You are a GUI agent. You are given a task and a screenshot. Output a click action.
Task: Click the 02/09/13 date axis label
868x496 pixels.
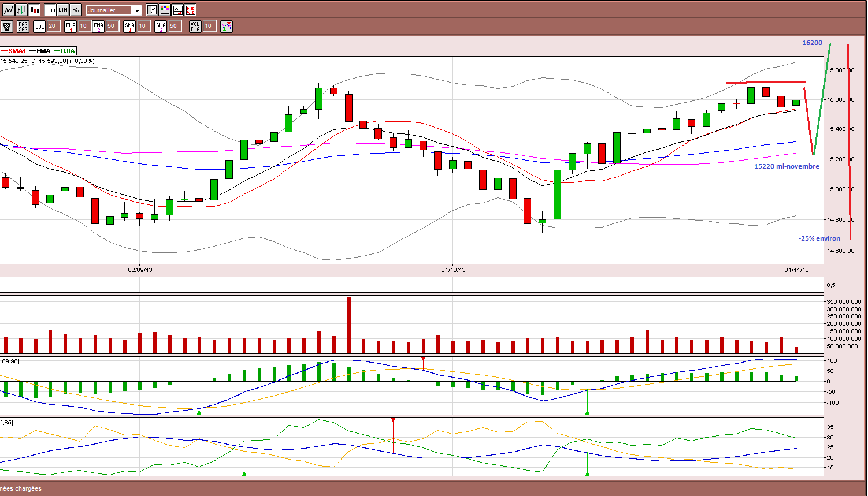point(140,270)
